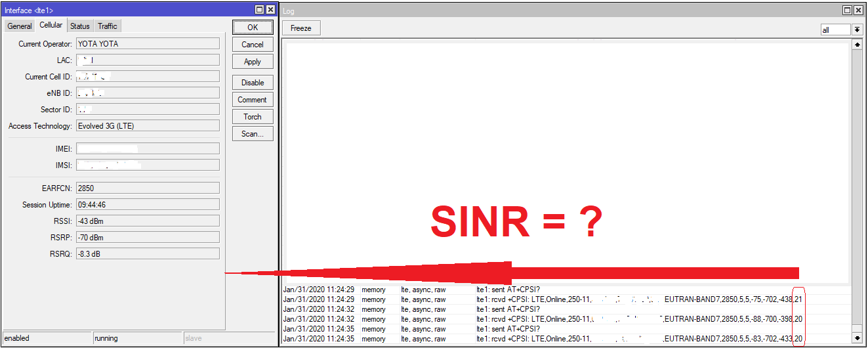
Task: Click the 'running' status bar entry
Action: click(137, 338)
